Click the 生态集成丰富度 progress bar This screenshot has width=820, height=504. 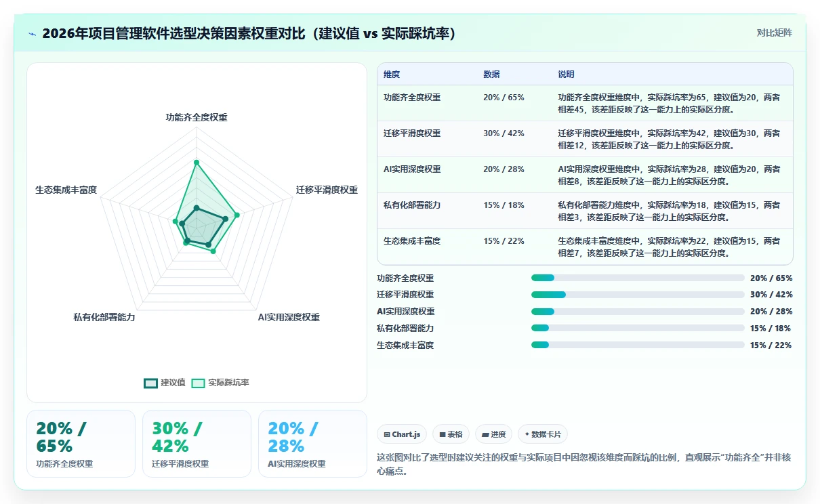[x=638, y=345]
